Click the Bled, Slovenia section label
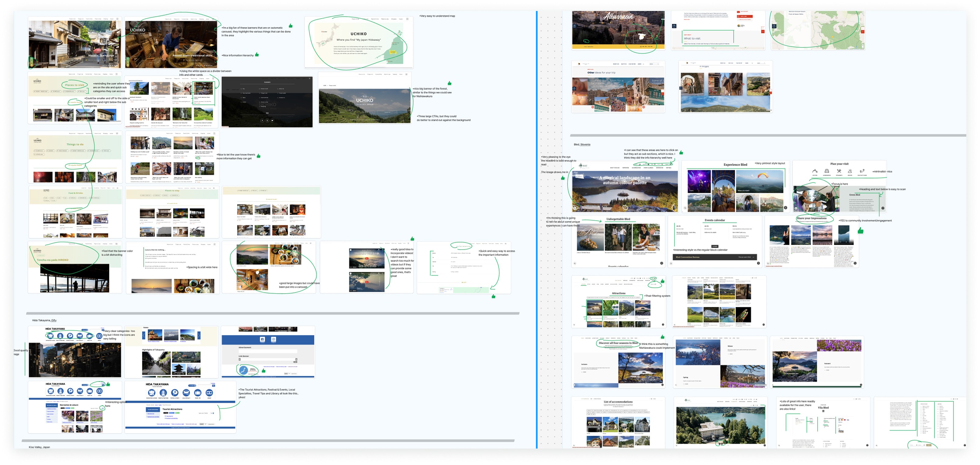The width and height of the screenshot is (980, 465). click(582, 145)
